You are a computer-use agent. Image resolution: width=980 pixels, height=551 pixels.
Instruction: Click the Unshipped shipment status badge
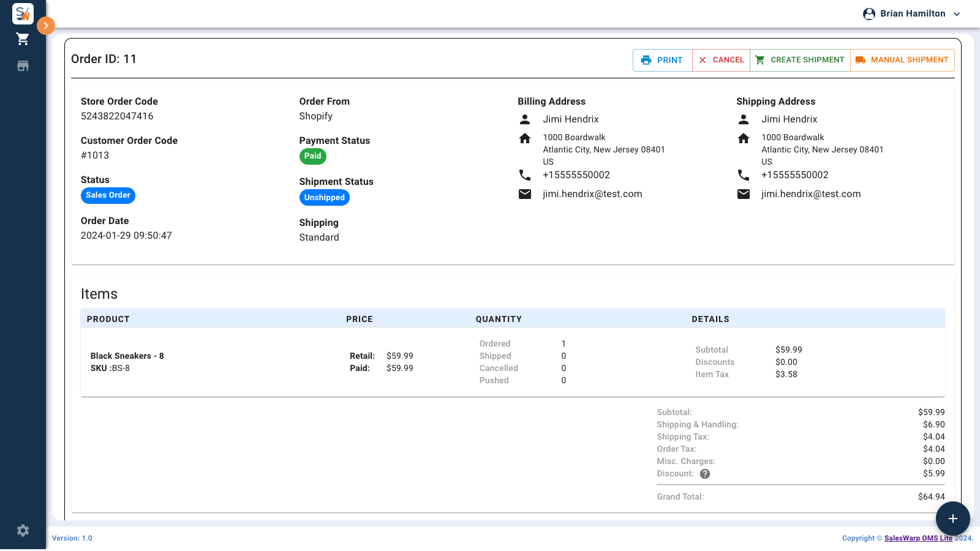324,198
